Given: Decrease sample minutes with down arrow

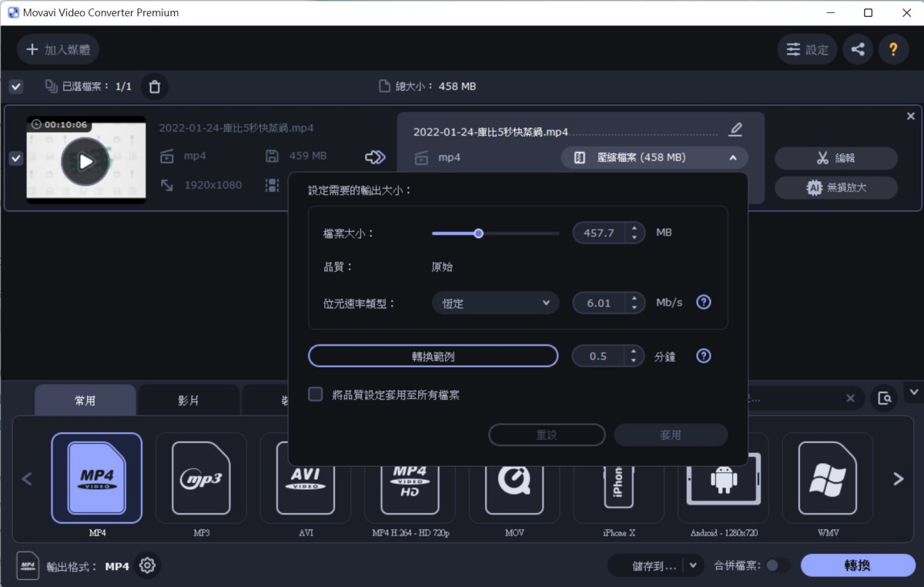Looking at the screenshot, I should pos(634,361).
